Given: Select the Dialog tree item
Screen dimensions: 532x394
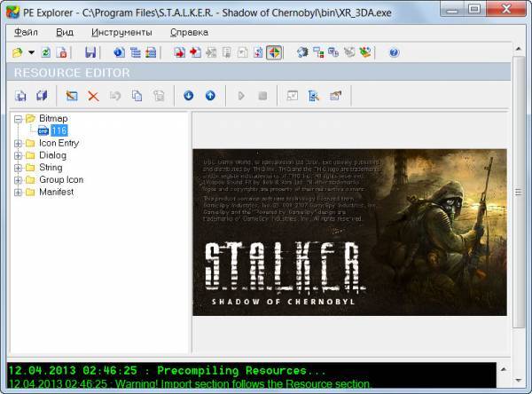Looking at the screenshot, I should tap(52, 155).
